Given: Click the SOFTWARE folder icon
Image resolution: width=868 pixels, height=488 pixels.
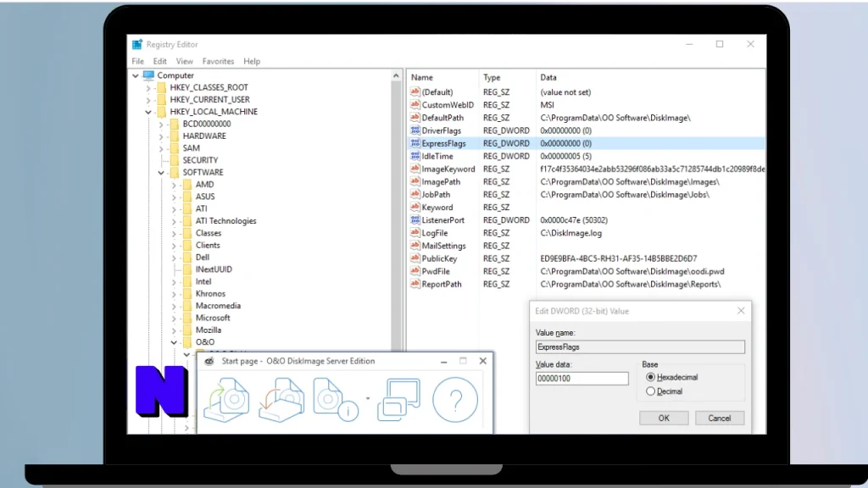Looking at the screenshot, I should [x=175, y=172].
